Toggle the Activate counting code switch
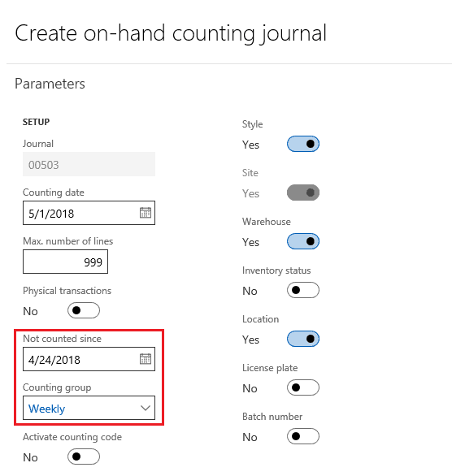 pyautogui.click(x=84, y=457)
